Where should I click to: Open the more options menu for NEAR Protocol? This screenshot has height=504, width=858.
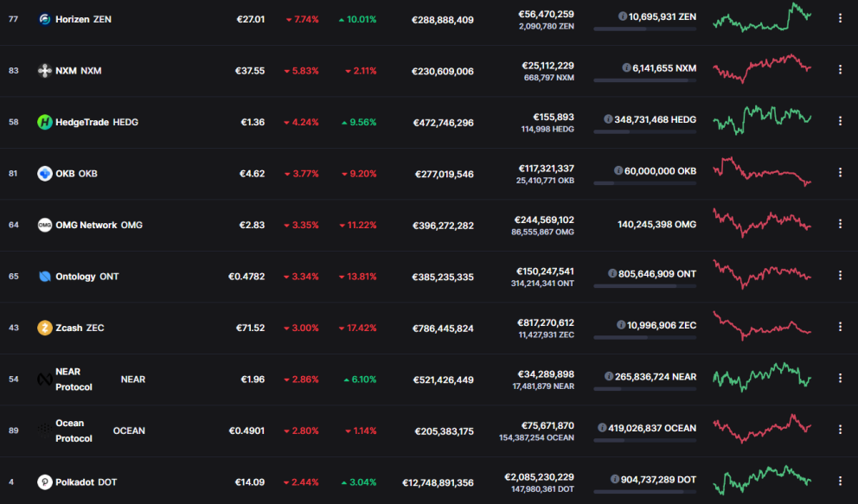tap(840, 378)
